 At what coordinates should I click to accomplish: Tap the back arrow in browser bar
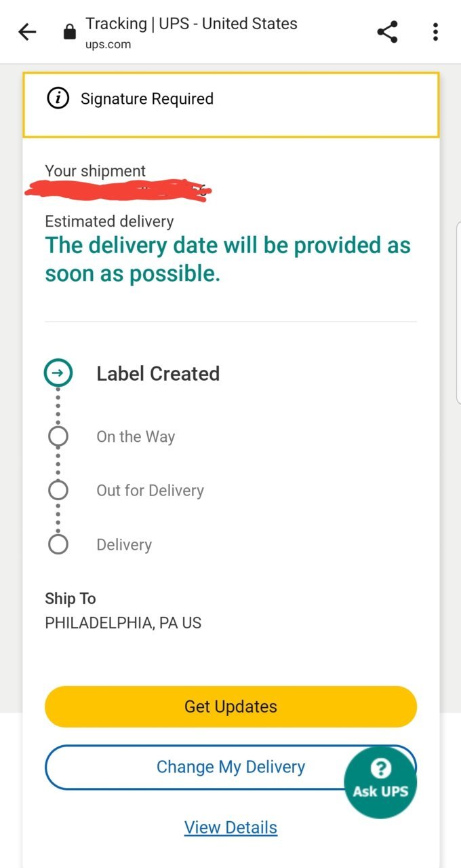27,32
